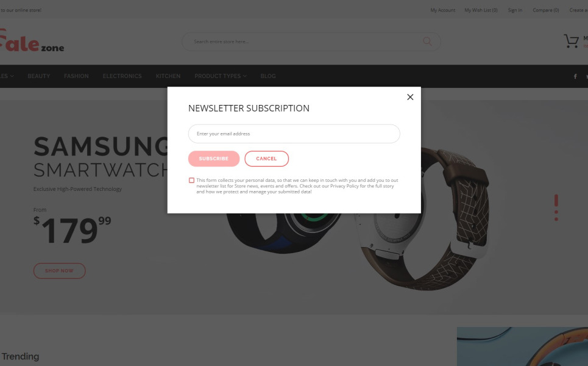Go to the Kitchen category
Image resolution: width=588 pixels, height=366 pixels.
[168, 76]
